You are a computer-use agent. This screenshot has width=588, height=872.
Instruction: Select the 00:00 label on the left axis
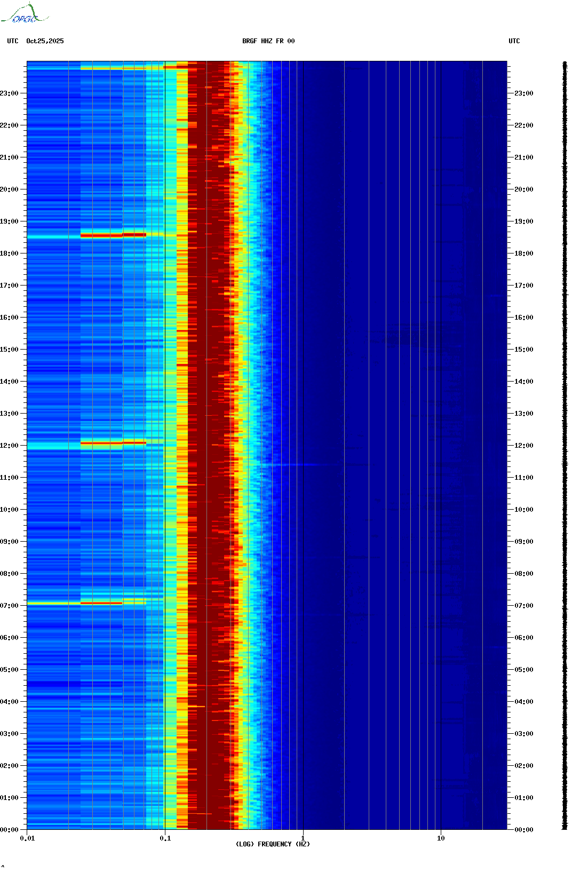coord(9,830)
